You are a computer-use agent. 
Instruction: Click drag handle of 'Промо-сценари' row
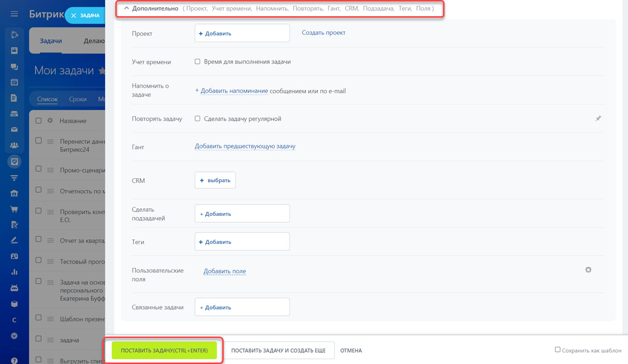pos(50,170)
